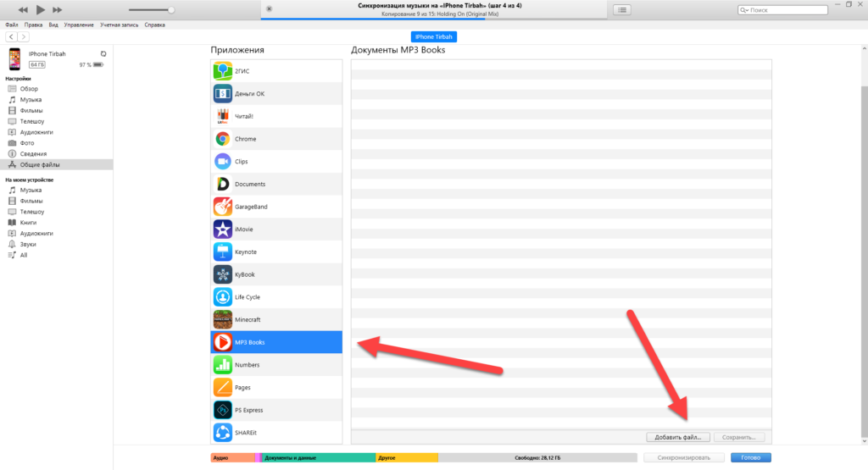Select the GarageBand app icon
Viewport: 868px width, 470px height.
click(222, 207)
